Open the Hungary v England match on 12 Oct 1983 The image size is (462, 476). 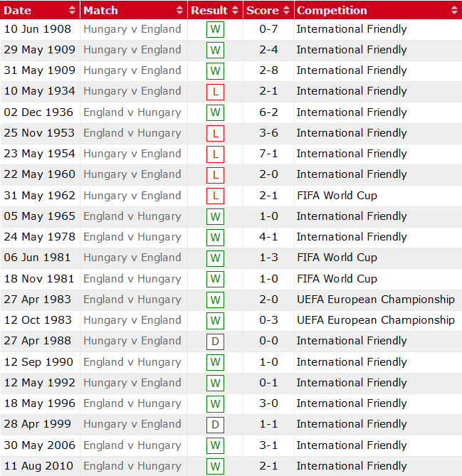click(x=132, y=320)
